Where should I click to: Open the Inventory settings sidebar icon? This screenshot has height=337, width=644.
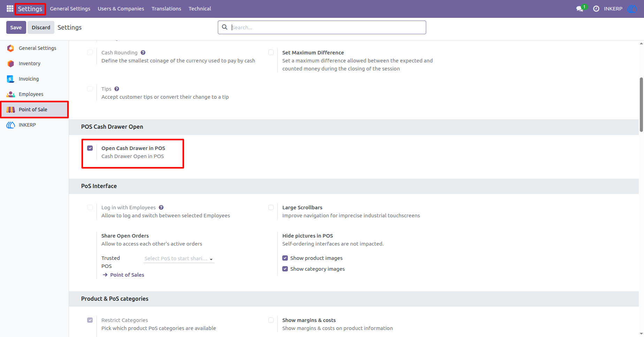point(11,63)
